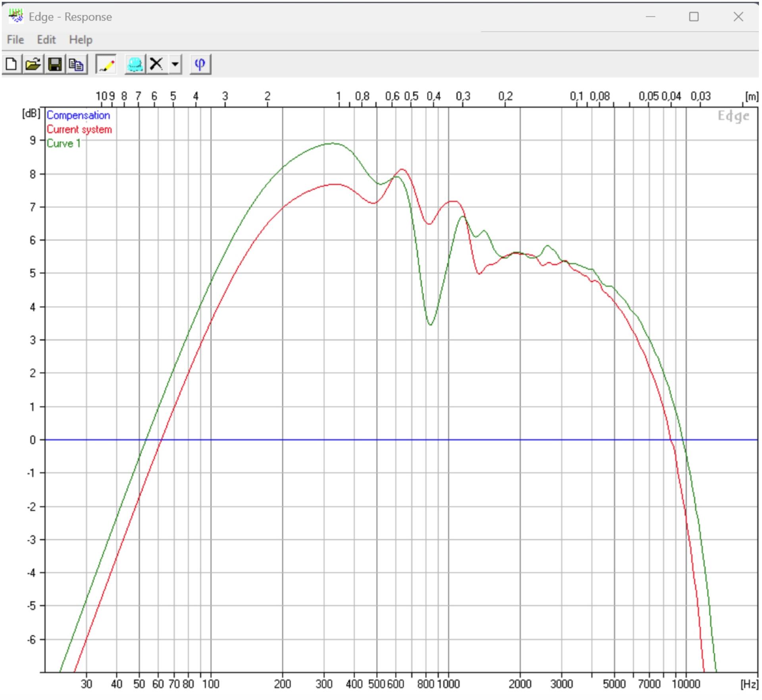
Task: Toggle the yellow pencil draw-curve tool
Action: click(106, 64)
